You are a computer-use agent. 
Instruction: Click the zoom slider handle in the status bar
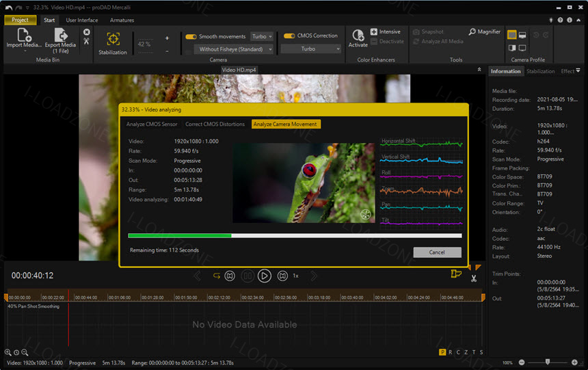pos(548,362)
